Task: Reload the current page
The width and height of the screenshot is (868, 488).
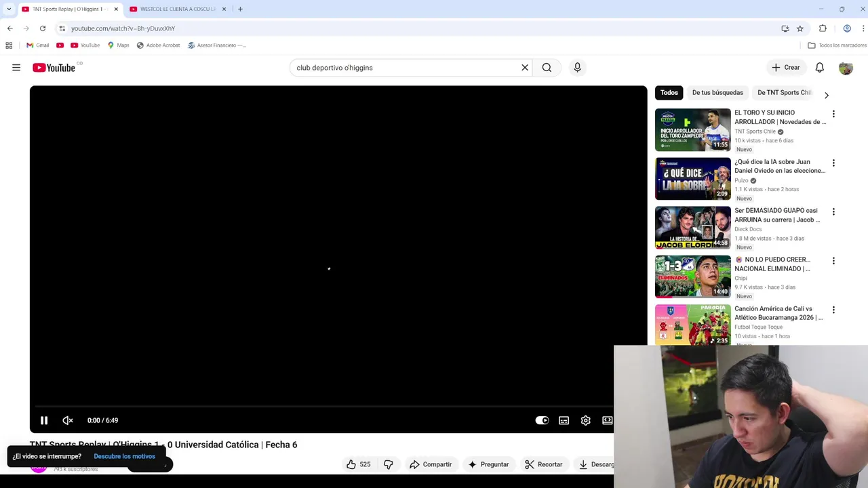Action: [x=43, y=28]
